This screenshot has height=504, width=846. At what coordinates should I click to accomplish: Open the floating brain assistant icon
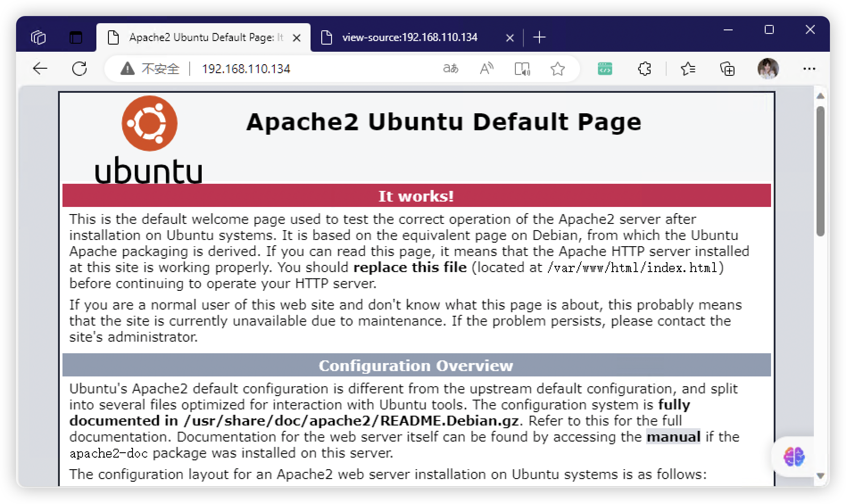794,457
